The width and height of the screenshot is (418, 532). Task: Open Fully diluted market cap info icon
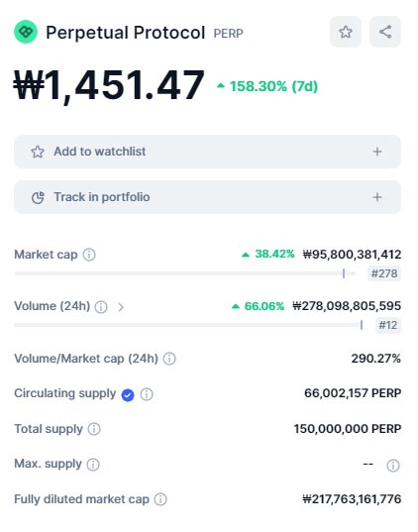(x=160, y=499)
